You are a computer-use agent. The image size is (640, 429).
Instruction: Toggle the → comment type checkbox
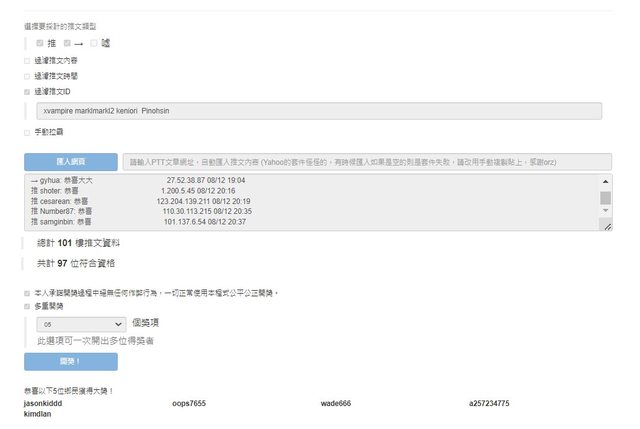(x=67, y=43)
